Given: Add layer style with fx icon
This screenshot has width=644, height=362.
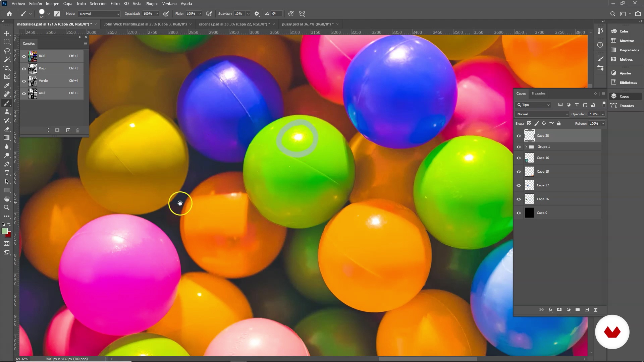Looking at the screenshot, I should click(550, 310).
